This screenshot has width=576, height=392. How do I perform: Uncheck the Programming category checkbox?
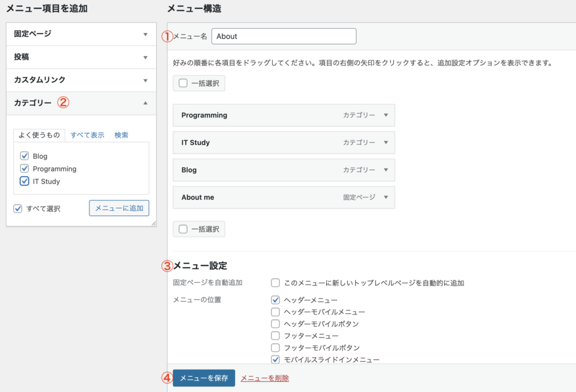(24, 168)
